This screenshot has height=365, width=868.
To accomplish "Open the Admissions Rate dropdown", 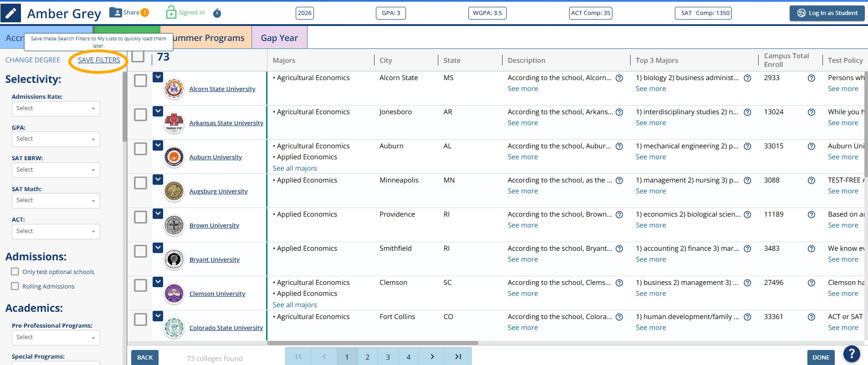I will click(56, 108).
